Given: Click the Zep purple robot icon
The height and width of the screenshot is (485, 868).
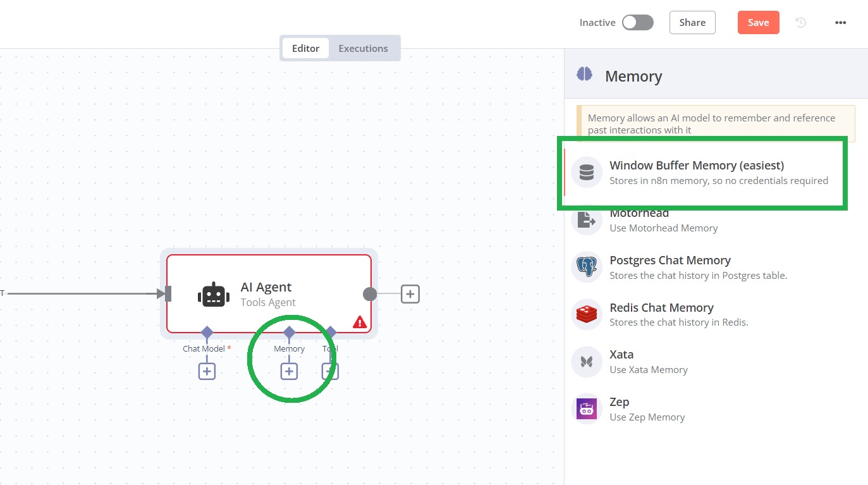Looking at the screenshot, I should [587, 409].
